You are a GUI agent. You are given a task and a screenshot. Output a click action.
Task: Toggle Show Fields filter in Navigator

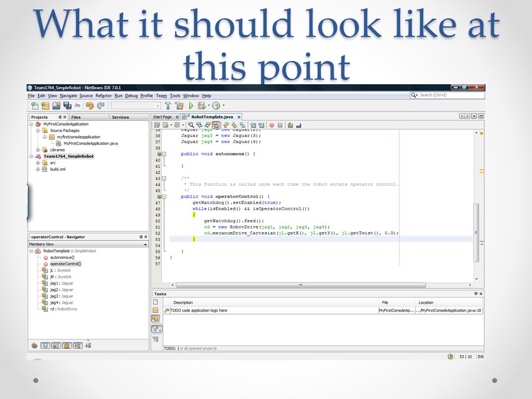point(45,345)
